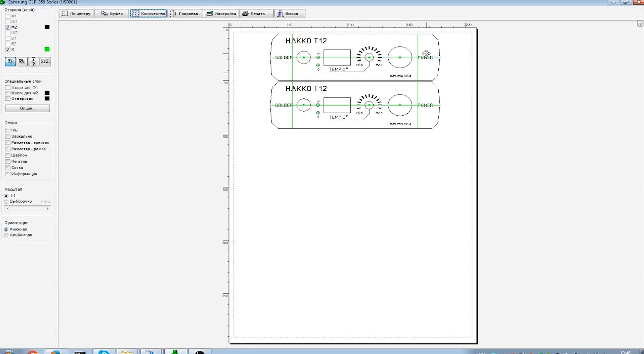The image size is (644, 354).
Task: Enable the Отверстия holes checkbox
Action: (x=8, y=98)
